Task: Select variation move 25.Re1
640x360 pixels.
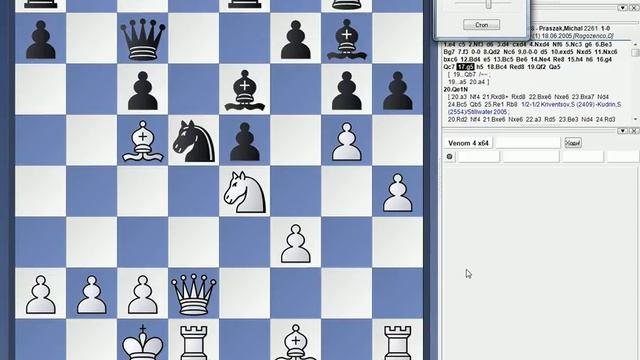Action: click(x=494, y=104)
